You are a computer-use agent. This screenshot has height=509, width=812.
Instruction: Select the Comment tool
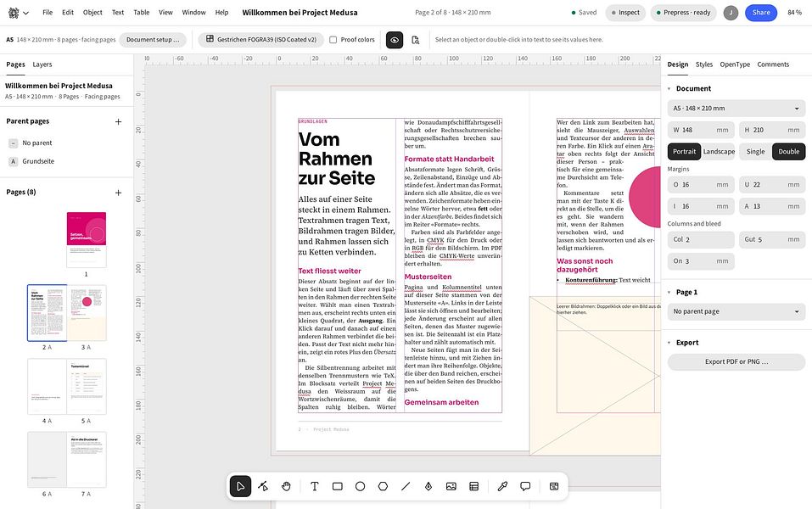525,486
